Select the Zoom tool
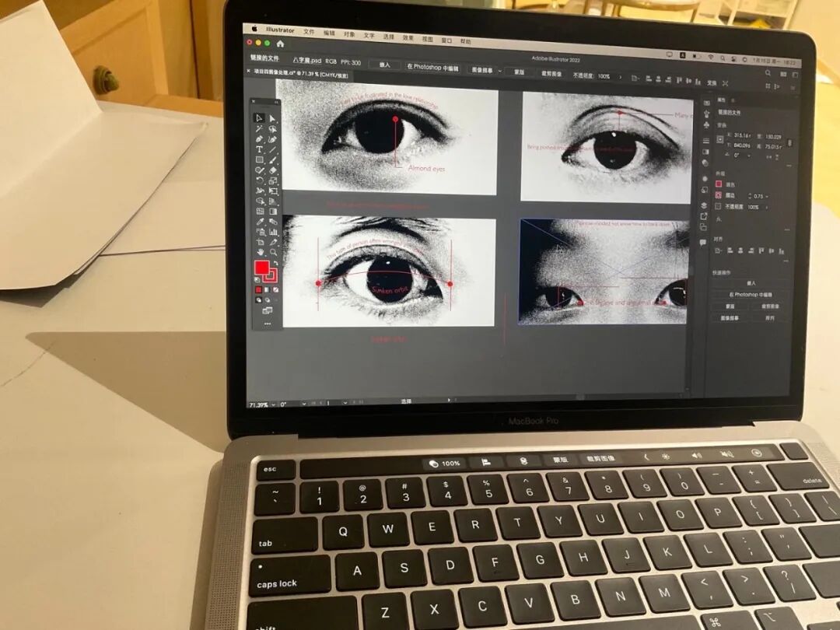The width and height of the screenshot is (840, 630). tap(274, 252)
